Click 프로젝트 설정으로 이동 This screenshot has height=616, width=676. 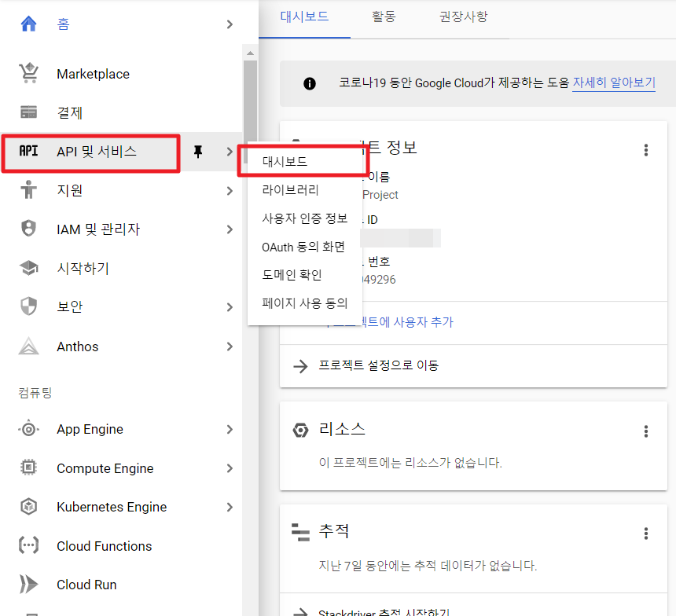378,365
